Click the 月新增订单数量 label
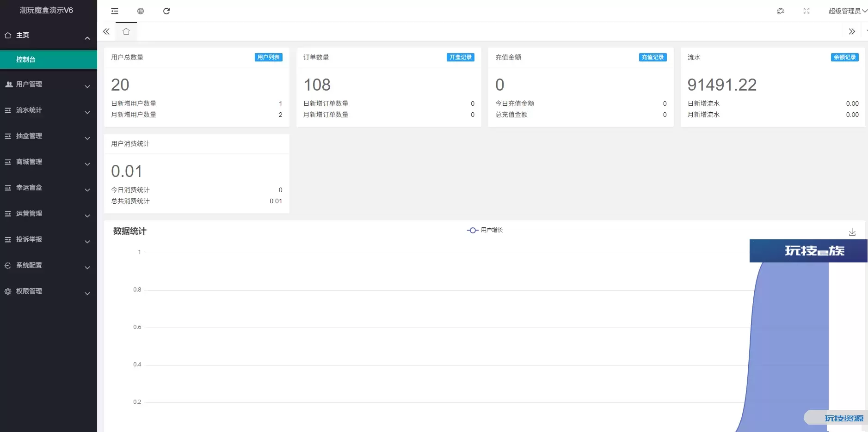This screenshot has width=868, height=432. (326, 115)
